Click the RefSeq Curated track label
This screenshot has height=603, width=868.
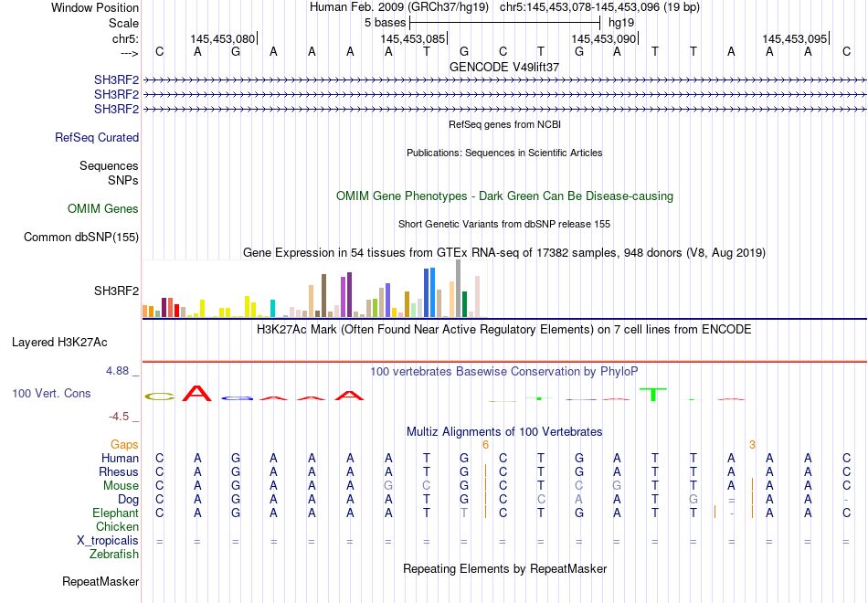click(97, 137)
